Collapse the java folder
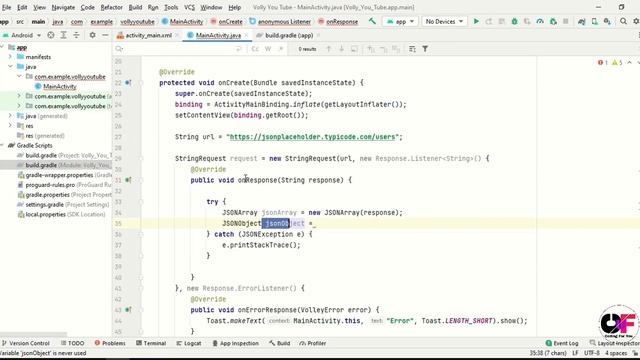Image resolution: width=640 pixels, height=360 pixels. [x=11, y=67]
